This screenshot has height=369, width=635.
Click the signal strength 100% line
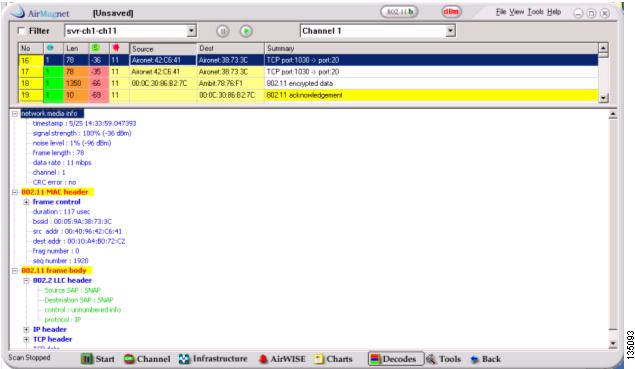(82, 133)
